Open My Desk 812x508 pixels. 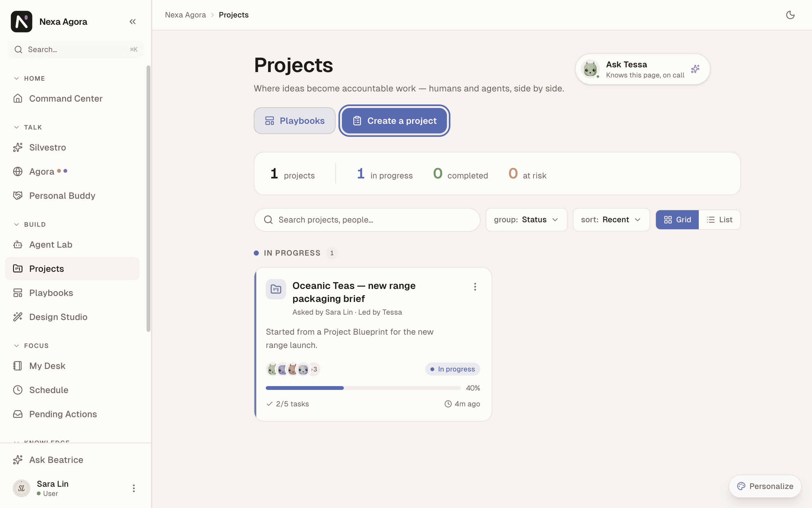tap(72, 366)
